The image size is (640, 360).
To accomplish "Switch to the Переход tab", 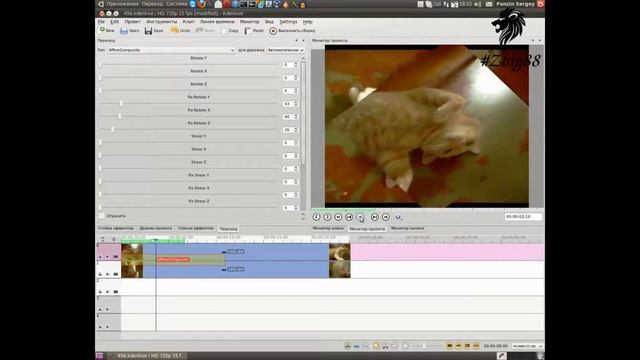I will click(228, 229).
